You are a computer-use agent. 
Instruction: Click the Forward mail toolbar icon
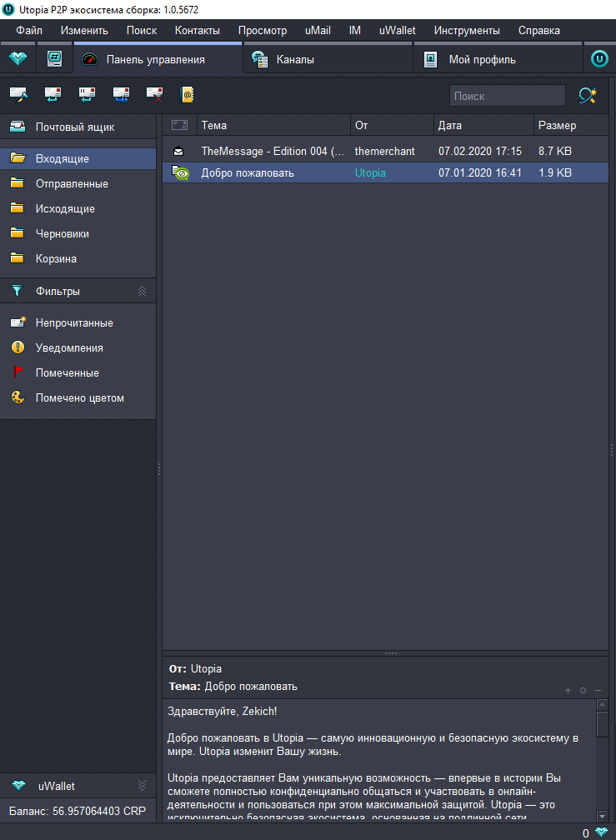point(121,95)
